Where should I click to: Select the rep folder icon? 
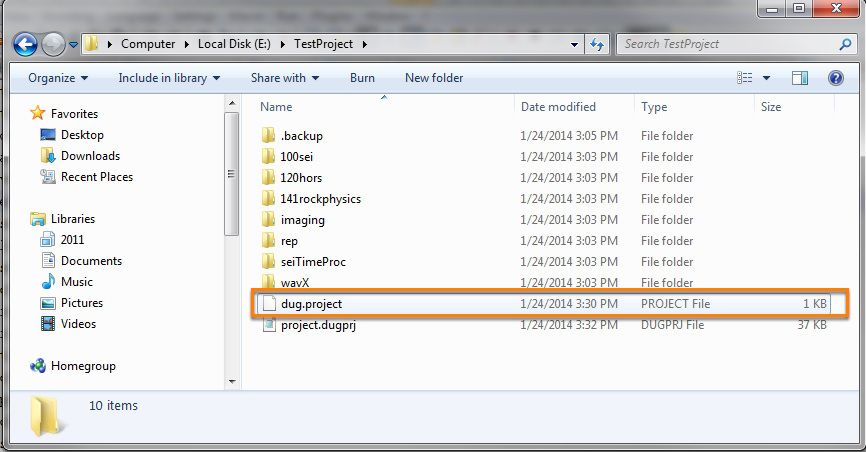(268, 240)
